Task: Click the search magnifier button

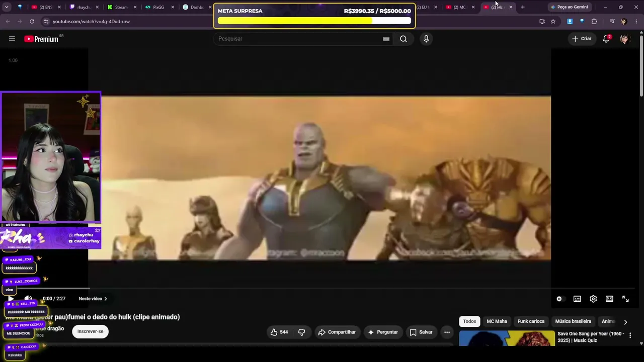Action: point(404,39)
